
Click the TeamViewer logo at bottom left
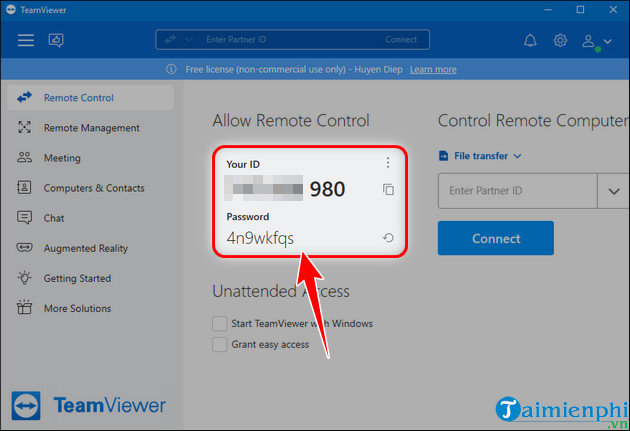88,405
